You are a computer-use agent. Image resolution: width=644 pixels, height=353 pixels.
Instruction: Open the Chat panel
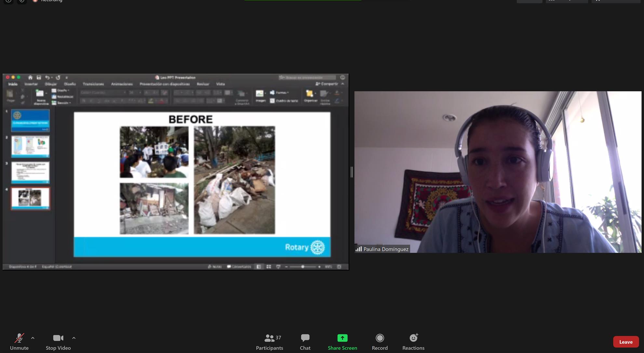tap(305, 341)
